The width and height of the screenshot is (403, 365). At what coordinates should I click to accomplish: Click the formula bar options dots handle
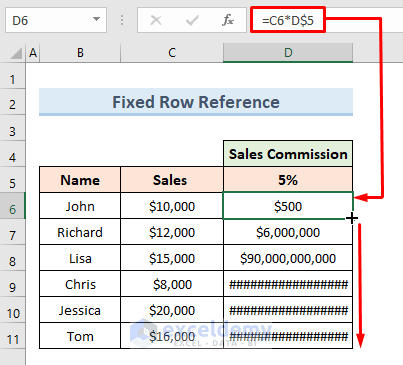click(122, 20)
